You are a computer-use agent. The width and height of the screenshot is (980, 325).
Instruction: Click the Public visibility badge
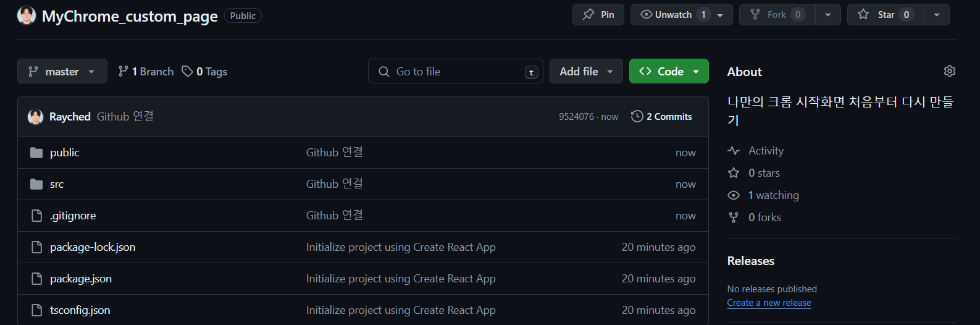point(243,16)
